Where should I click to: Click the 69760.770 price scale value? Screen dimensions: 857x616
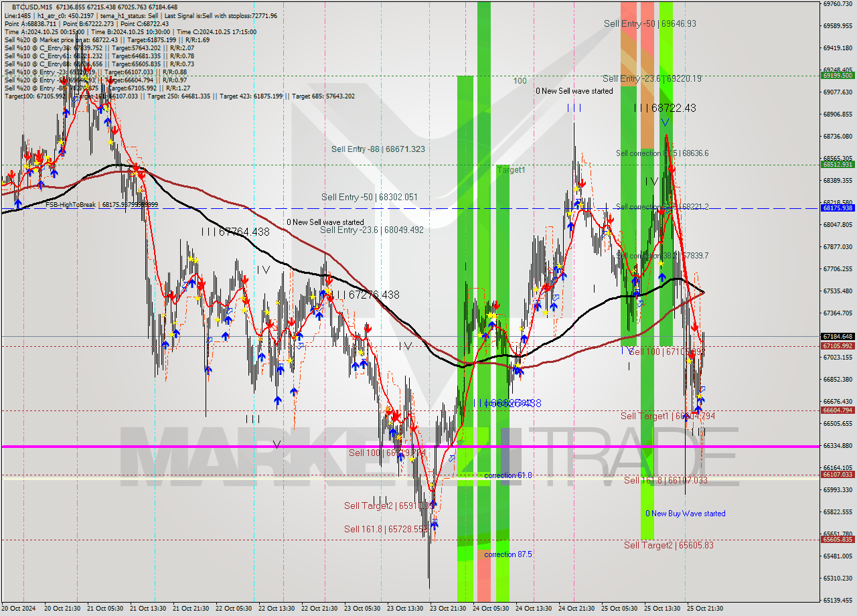click(x=837, y=3)
